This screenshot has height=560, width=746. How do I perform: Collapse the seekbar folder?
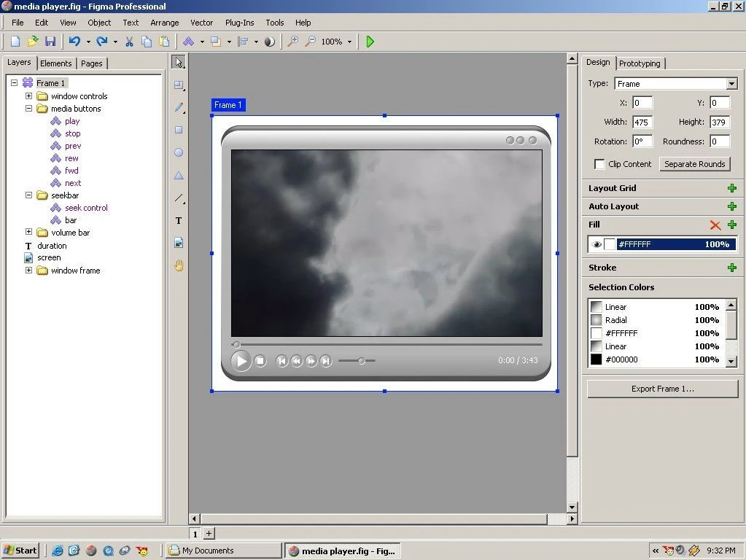(x=28, y=195)
